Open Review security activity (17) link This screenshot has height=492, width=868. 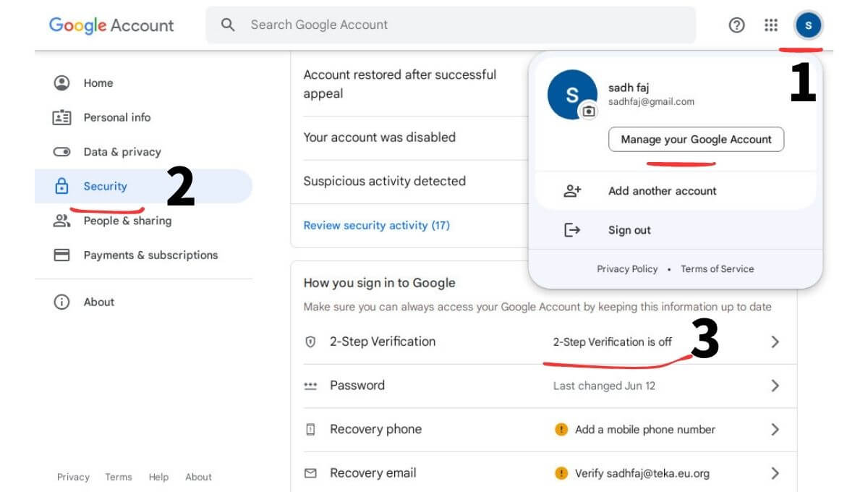[376, 225]
